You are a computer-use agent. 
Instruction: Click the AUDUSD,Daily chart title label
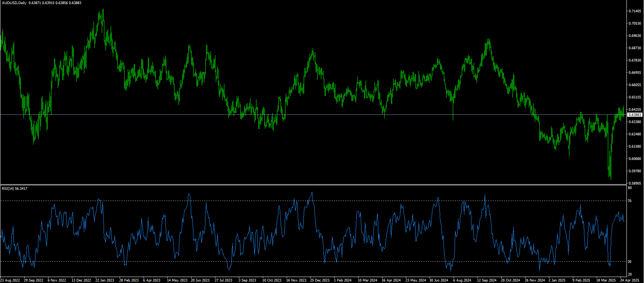[14, 3]
